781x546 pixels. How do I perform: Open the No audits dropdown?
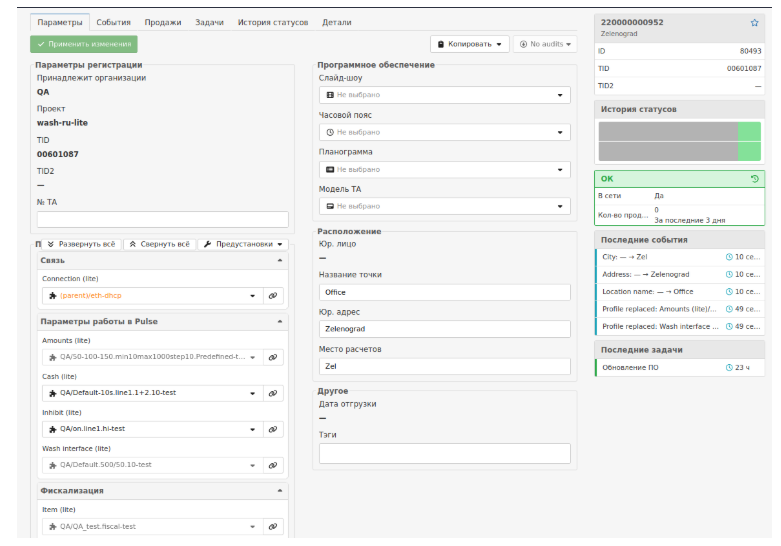coord(545,44)
